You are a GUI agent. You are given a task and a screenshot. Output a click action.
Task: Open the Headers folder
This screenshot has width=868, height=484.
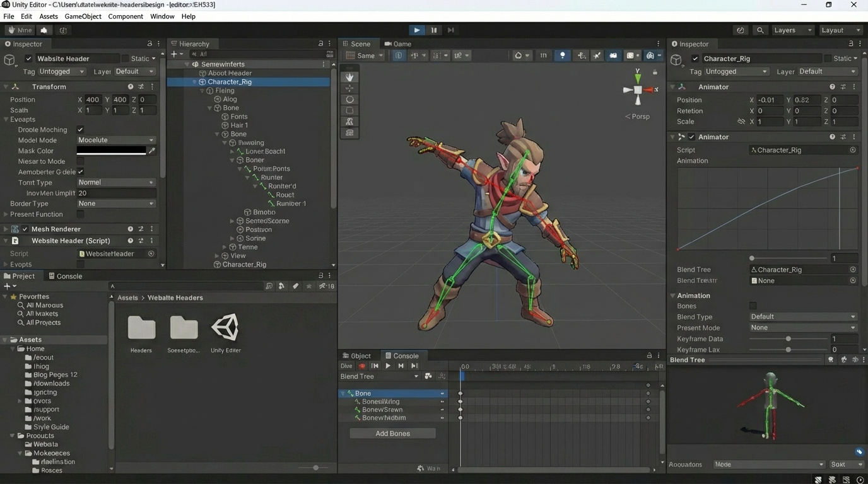[141, 328]
